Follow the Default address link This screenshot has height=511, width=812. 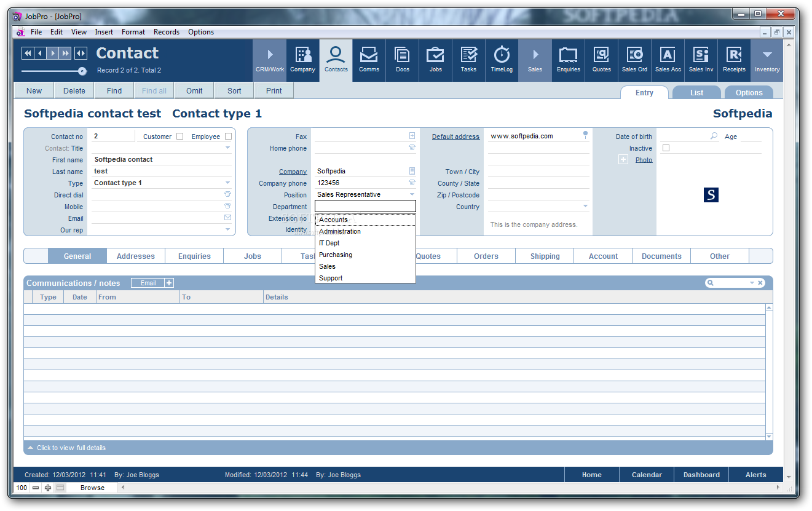click(455, 137)
